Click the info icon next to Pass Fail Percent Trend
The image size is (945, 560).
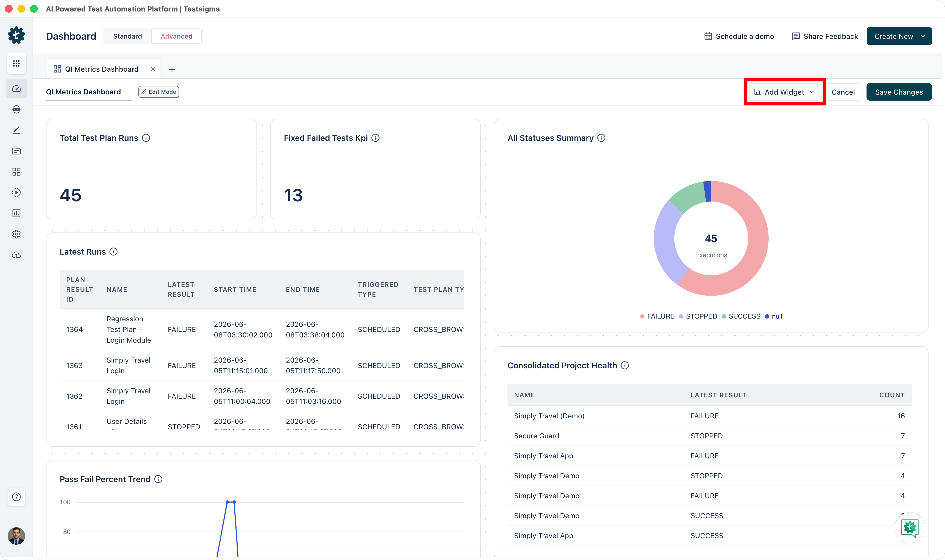[158, 479]
